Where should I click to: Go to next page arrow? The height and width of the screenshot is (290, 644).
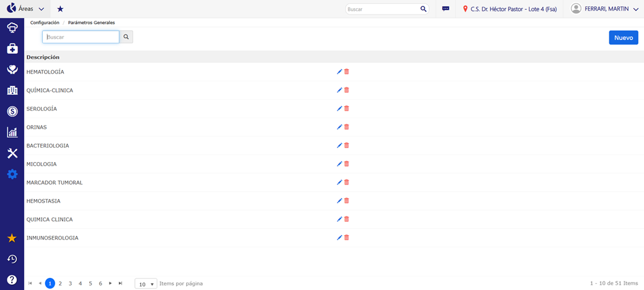tap(110, 284)
